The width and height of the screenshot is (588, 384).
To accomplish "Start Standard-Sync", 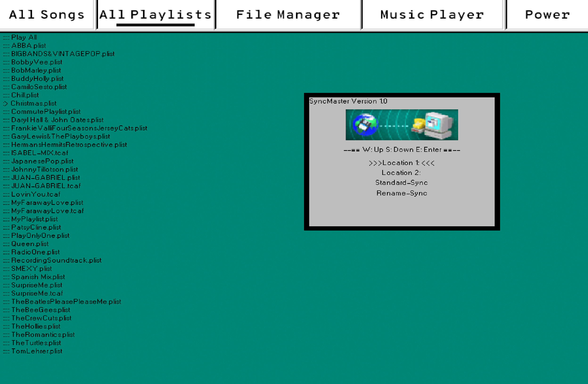I will click(x=402, y=183).
